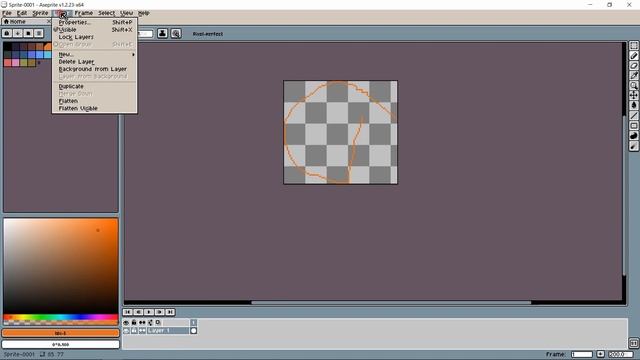Pick the black palette swatch
Image resolution: width=640 pixels, height=360 pixels.
click(7, 46)
